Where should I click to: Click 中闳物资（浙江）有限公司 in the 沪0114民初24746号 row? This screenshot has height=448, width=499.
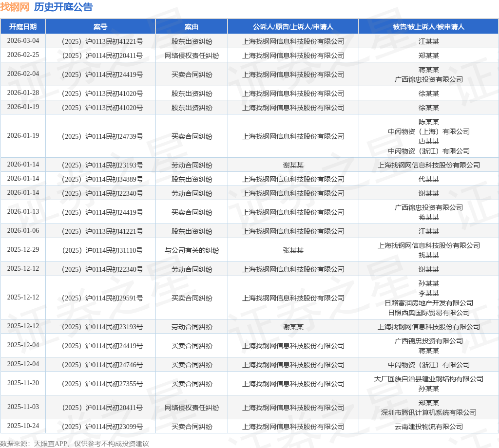(x=429, y=365)
